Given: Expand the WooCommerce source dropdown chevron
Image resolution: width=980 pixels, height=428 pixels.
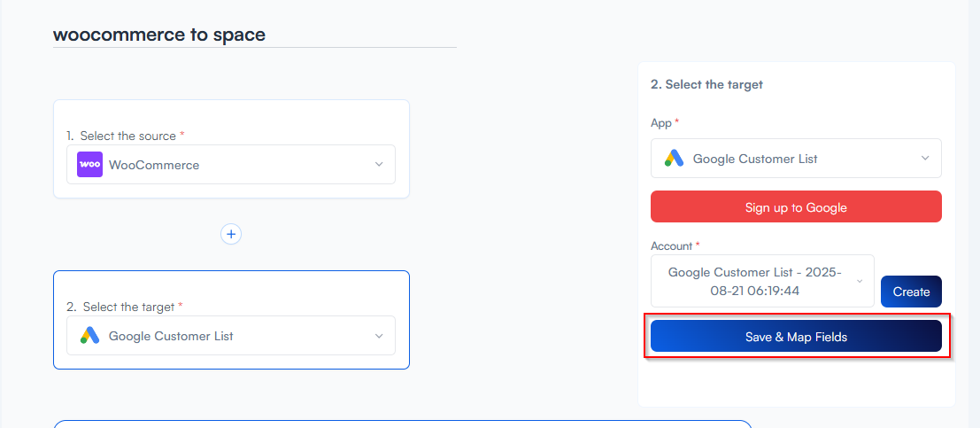Looking at the screenshot, I should 379,165.
